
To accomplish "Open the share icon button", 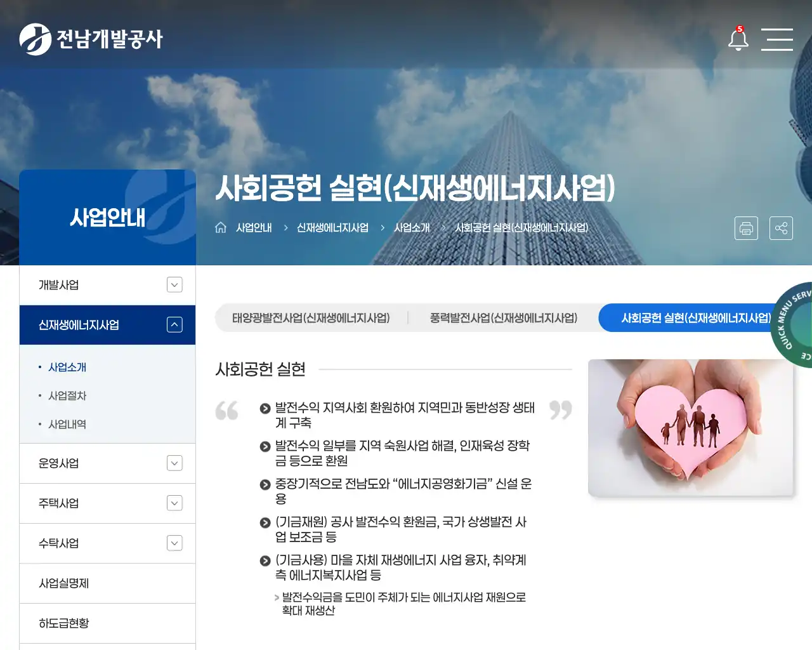I will point(781,228).
